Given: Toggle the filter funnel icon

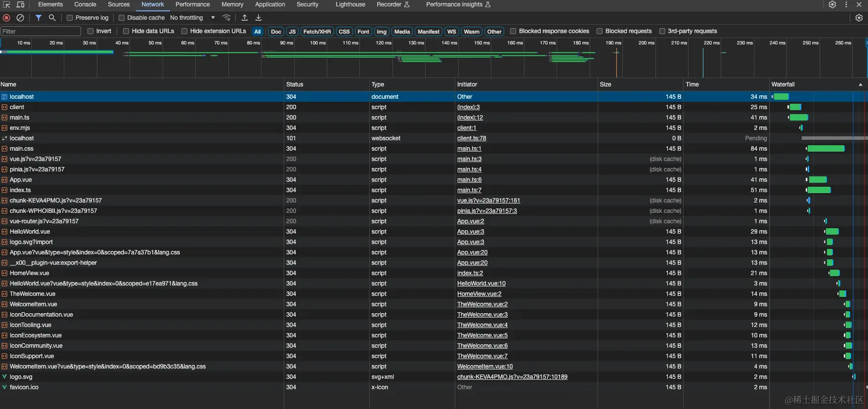Looking at the screenshot, I should point(39,18).
